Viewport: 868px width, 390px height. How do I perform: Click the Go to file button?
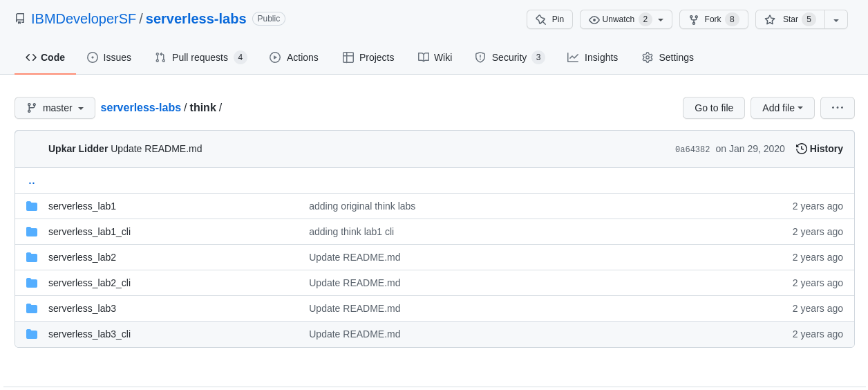(714, 108)
